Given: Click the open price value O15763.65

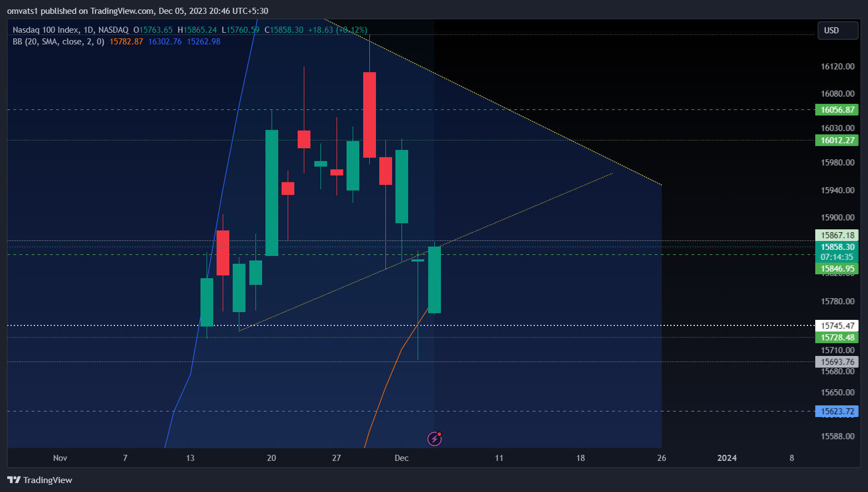Looking at the screenshot, I should [153, 30].
